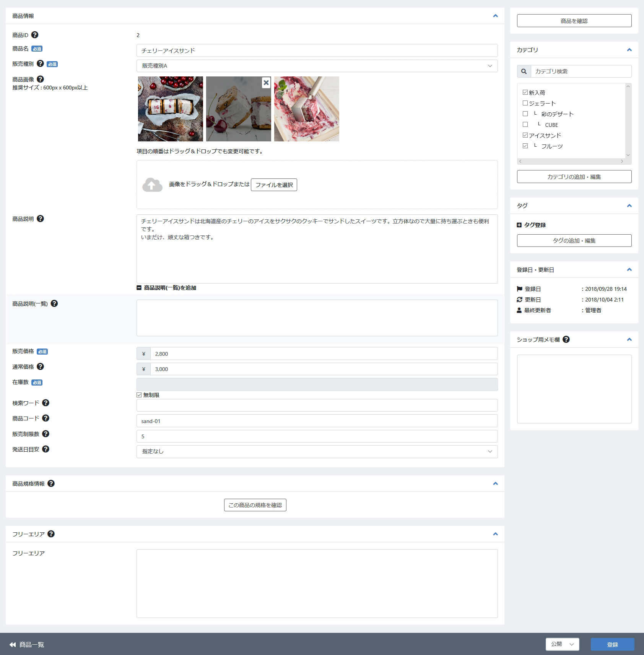
Task: Click the help icon beside 発送日目安
Action: pos(46,449)
